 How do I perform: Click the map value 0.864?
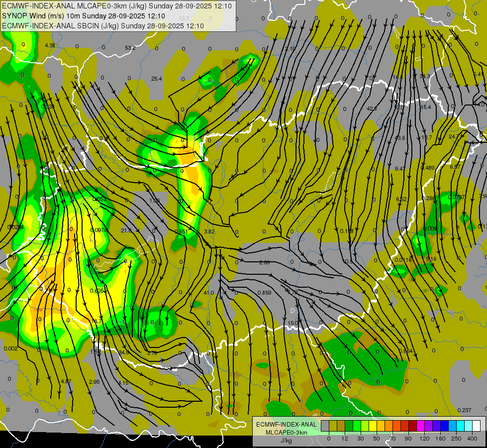point(405,351)
